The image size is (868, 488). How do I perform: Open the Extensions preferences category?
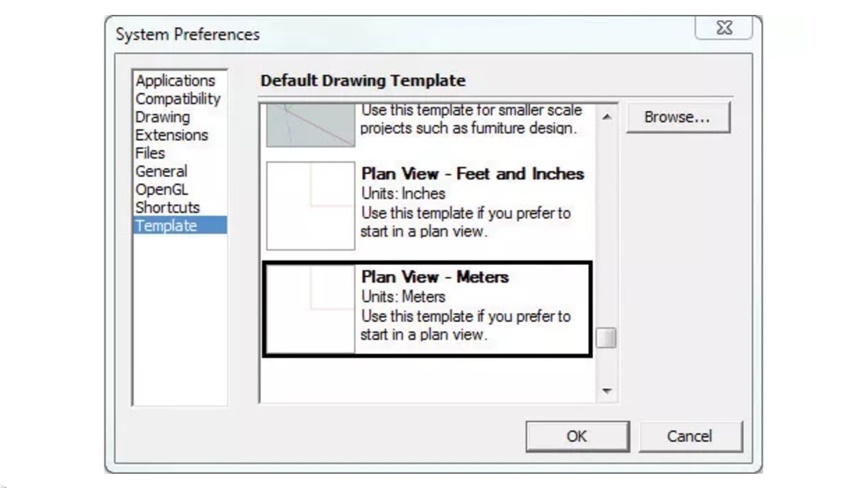172,135
